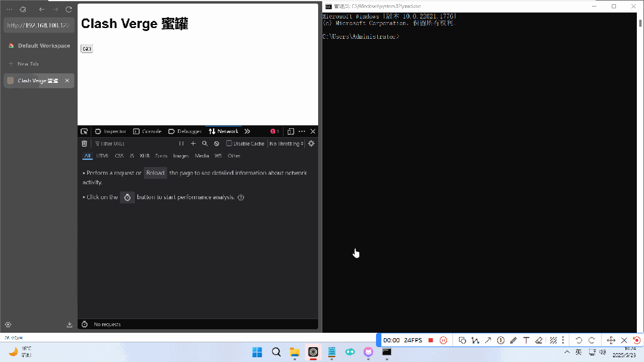
Task: Select the pencil drawing tool
Action: point(513,341)
